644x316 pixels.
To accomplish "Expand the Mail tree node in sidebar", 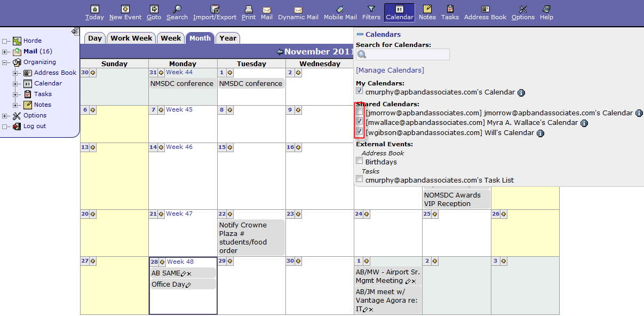I will point(5,52).
